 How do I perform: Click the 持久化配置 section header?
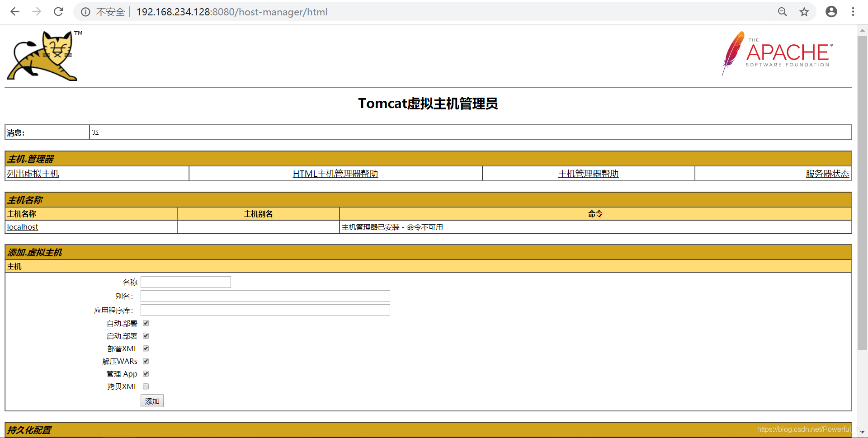click(428, 430)
